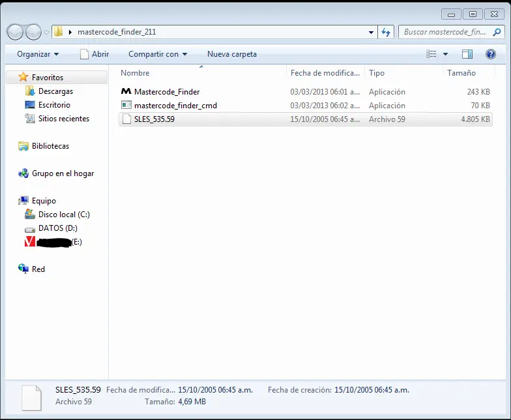Open Escritorio in the navigation pane

[55, 105]
